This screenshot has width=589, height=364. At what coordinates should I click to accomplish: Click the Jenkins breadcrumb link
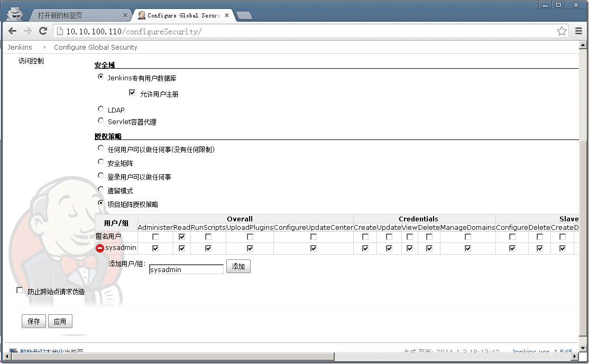tap(20, 47)
